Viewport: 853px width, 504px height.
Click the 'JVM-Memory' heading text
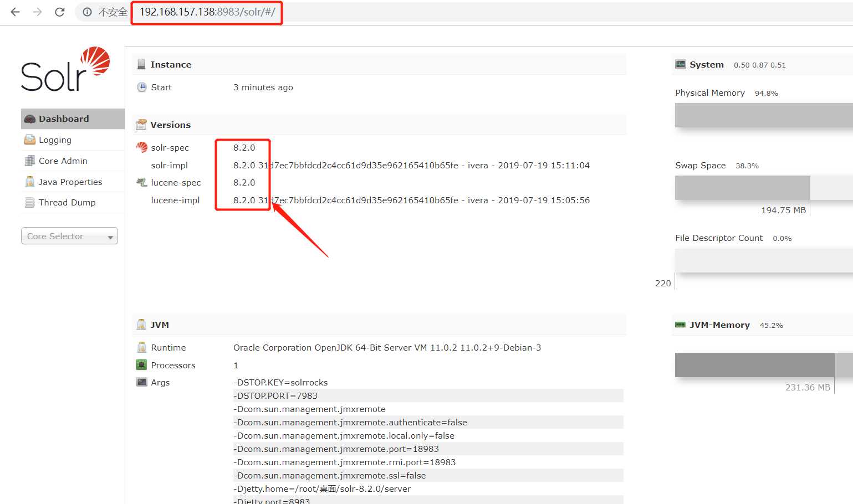click(719, 325)
